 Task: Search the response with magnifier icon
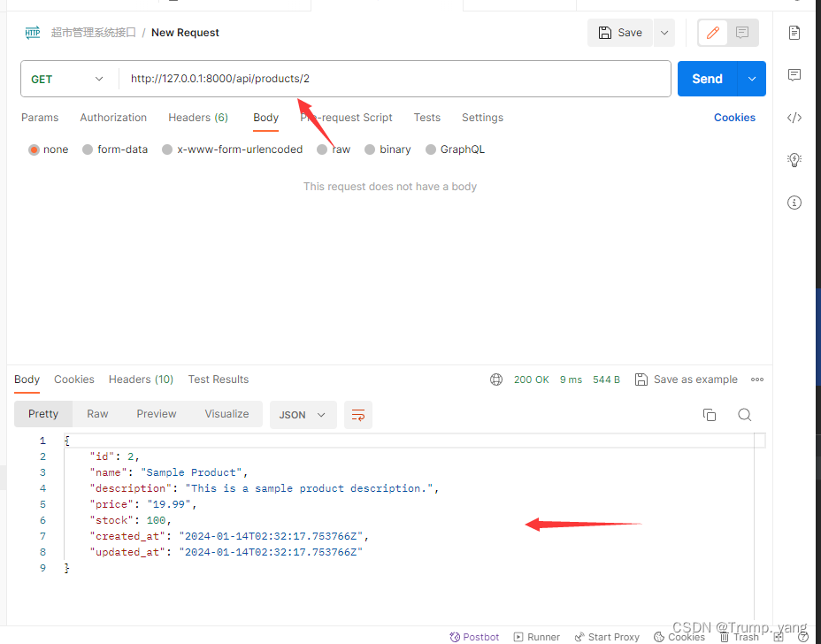click(x=745, y=415)
